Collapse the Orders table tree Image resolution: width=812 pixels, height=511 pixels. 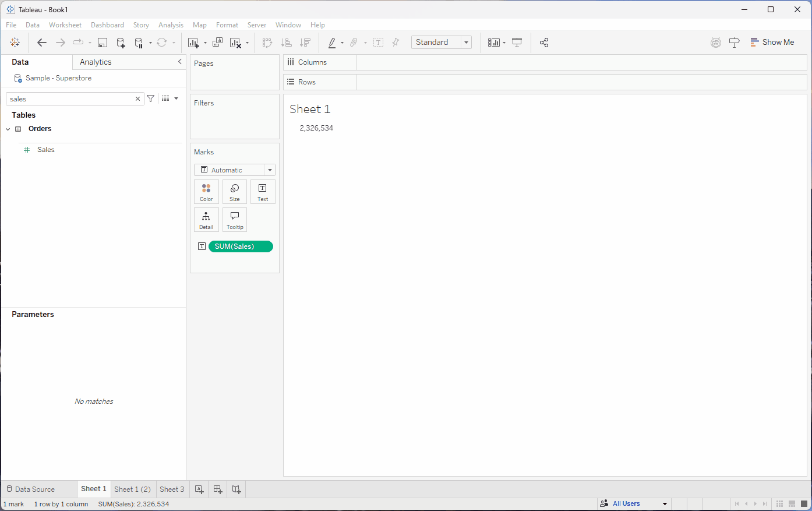coord(8,129)
